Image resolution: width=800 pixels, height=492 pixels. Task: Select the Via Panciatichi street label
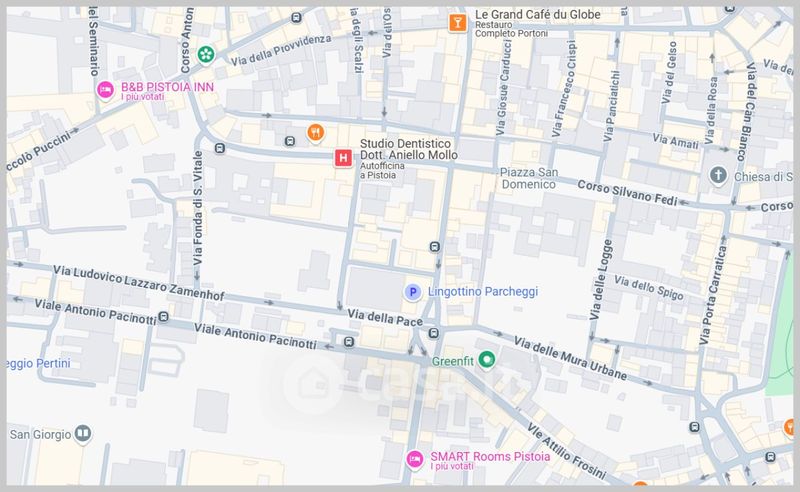click(611, 106)
